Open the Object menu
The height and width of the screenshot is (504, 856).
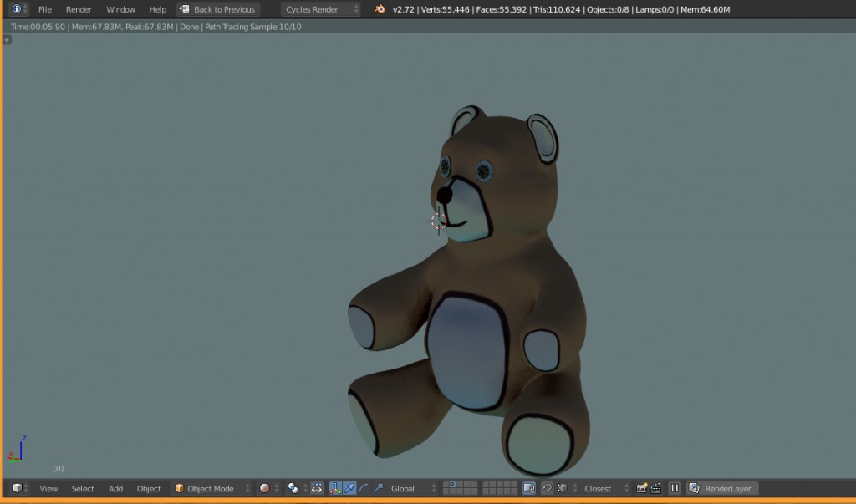tap(149, 489)
